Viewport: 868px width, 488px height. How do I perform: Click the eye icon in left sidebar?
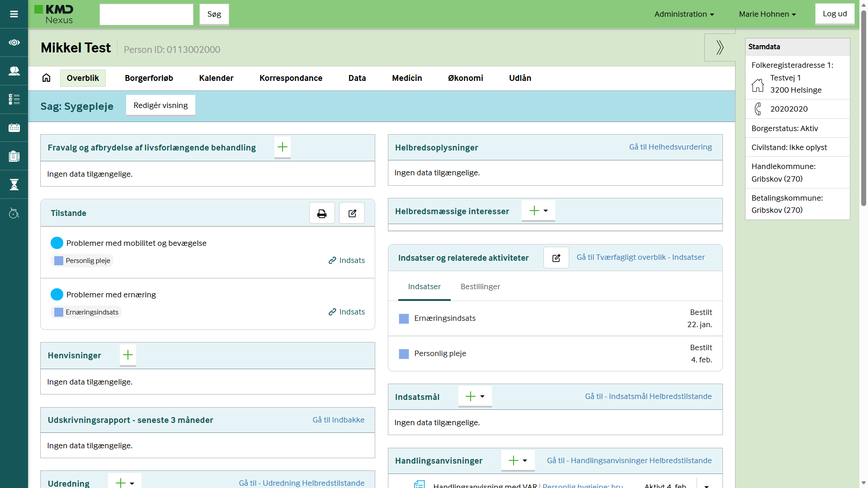coord(14,42)
